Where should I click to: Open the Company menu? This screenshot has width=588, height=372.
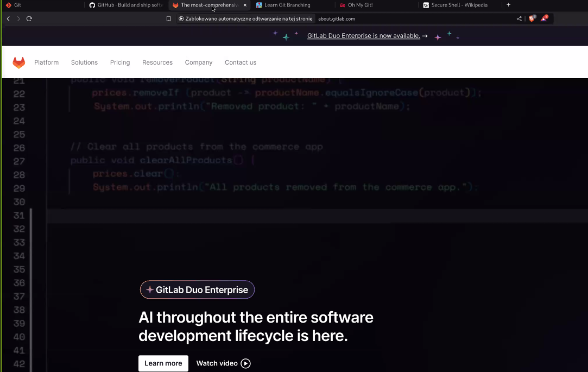(199, 62)
